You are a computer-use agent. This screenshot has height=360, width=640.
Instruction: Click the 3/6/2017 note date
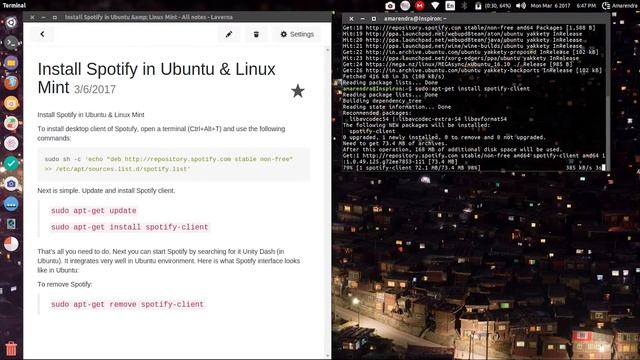[x=95, y=89]
